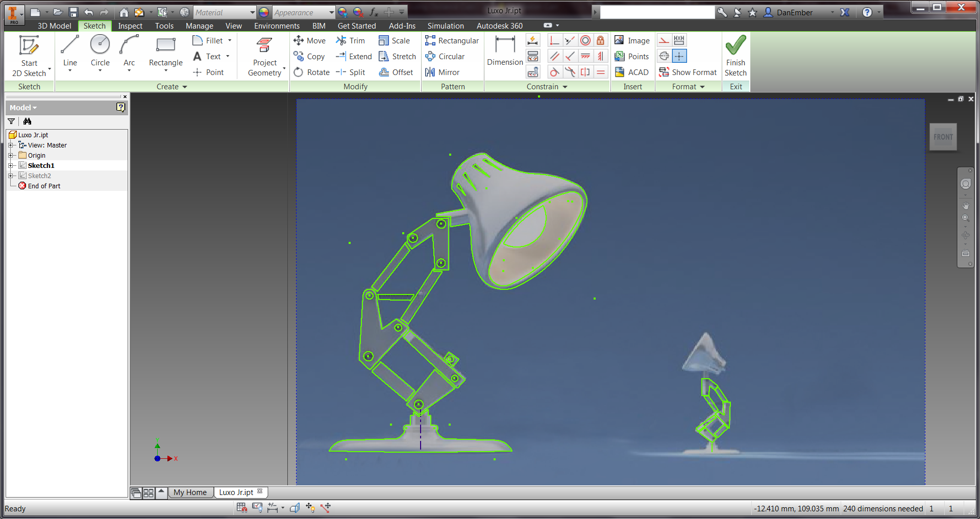Image resolution: width=980 pixels, height=519 pixels.
Task: Open the Inspect ribbon tab
Action: (x=130, y=26)
